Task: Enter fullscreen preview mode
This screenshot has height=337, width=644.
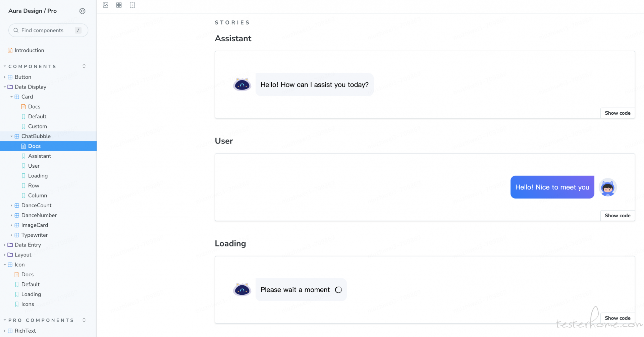Action: pyautogui.click(x=132, y=5)
